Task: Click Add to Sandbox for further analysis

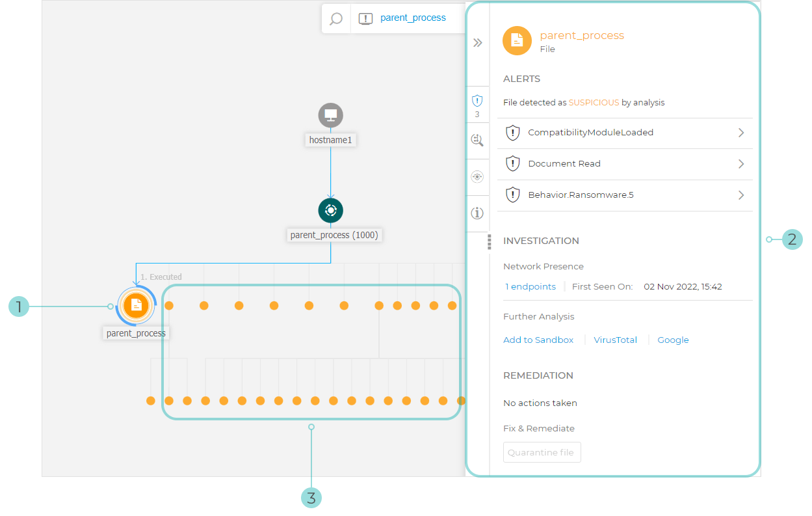Action: [x=538, y=340]
